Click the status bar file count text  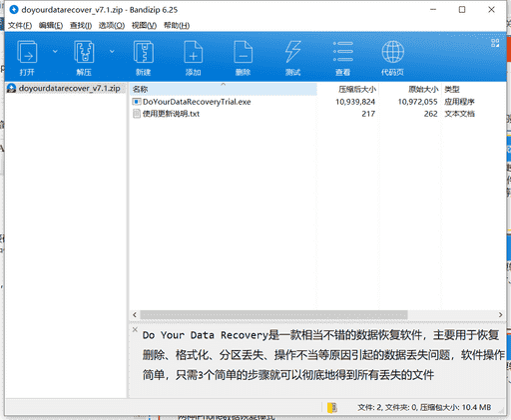(x=424, y=407)
